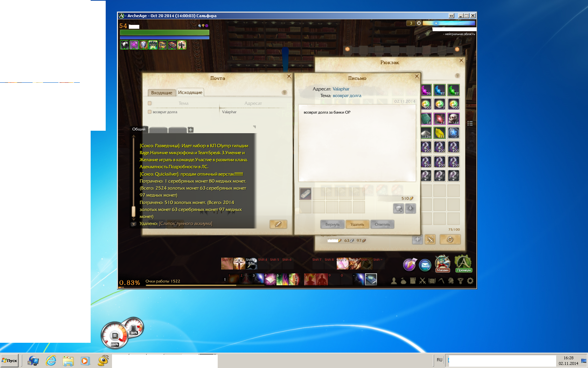Click the Ответить button
This screenshot has height=368, width=588.
382,224
